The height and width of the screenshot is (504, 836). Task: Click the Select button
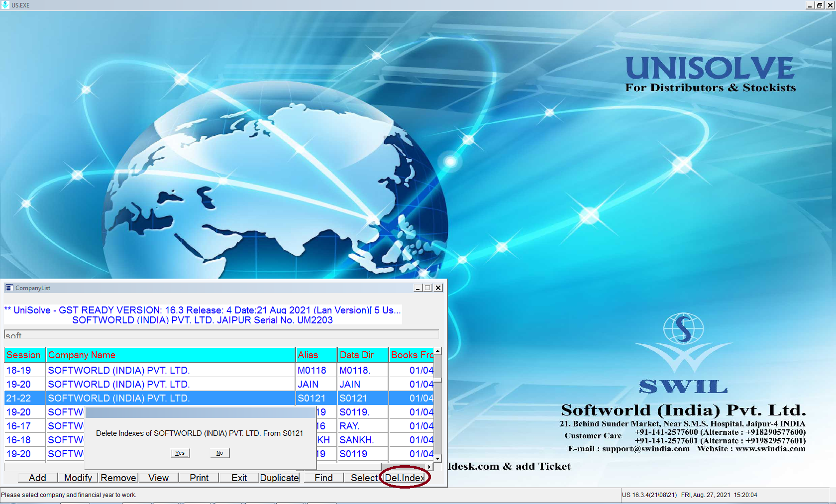coord(364,478)
